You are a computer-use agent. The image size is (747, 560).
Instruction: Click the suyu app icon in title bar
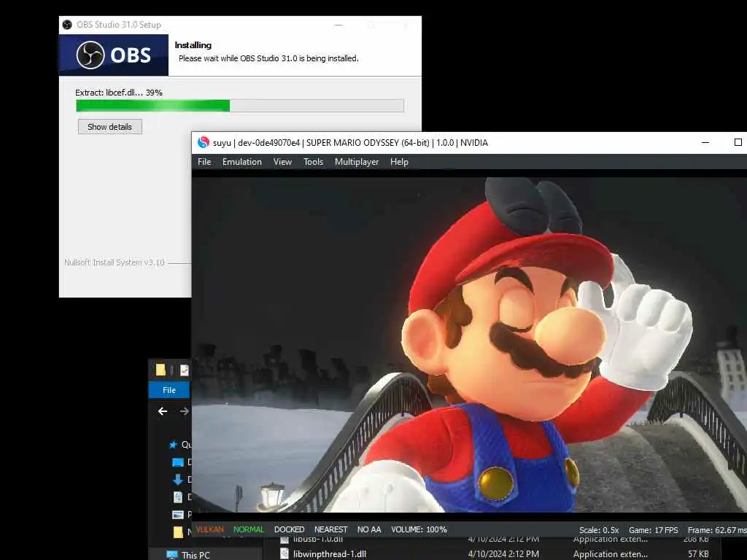click(204, 142)
